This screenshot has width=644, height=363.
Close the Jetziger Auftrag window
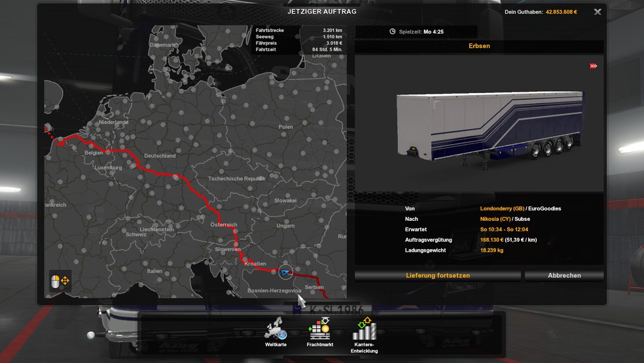597,12
